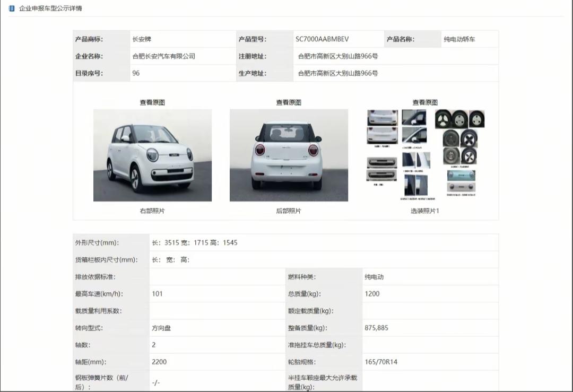Click the 轮胎规格 label
573x392 pixels.
tap(302, 362)
